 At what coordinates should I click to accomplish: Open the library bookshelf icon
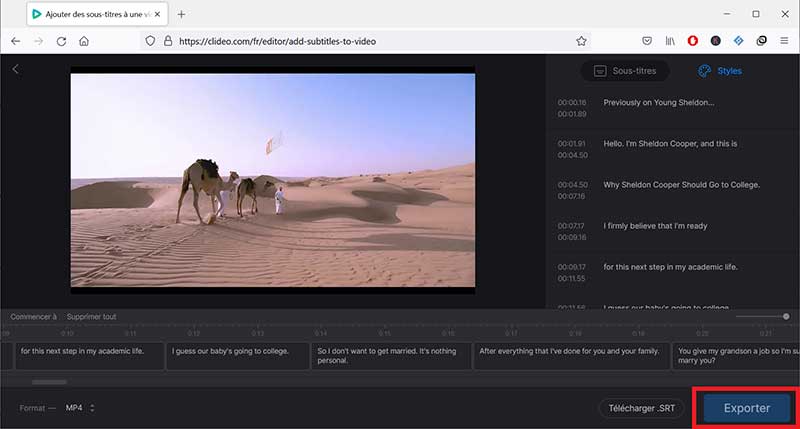(x=670, y=41)
